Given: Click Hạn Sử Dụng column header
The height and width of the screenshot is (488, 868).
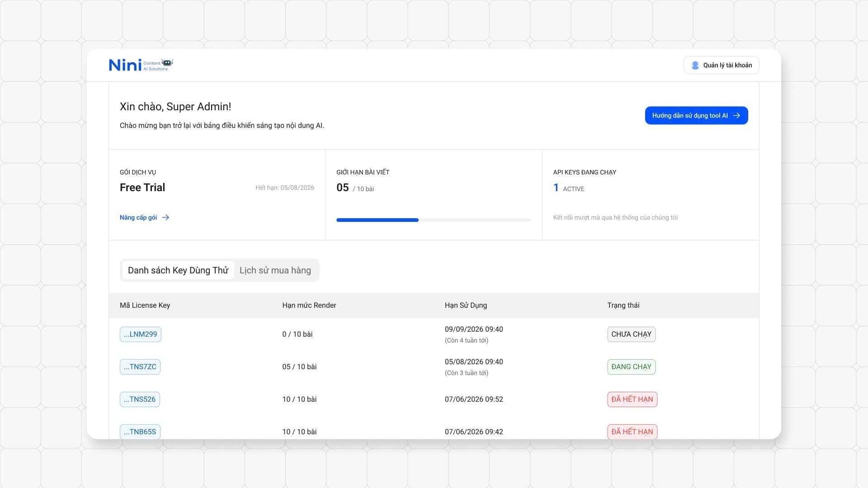Looking at the screenshot, I should 466,305.
